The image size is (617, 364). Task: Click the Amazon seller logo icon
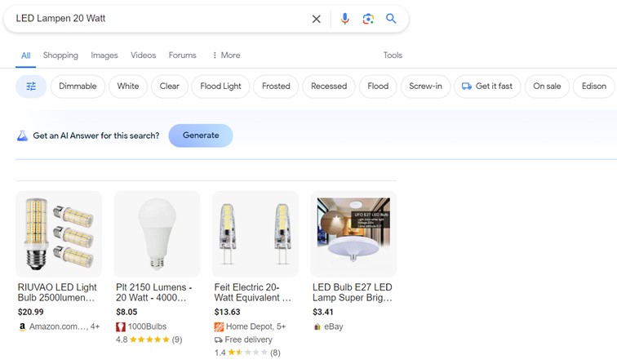tap(22, 326)
